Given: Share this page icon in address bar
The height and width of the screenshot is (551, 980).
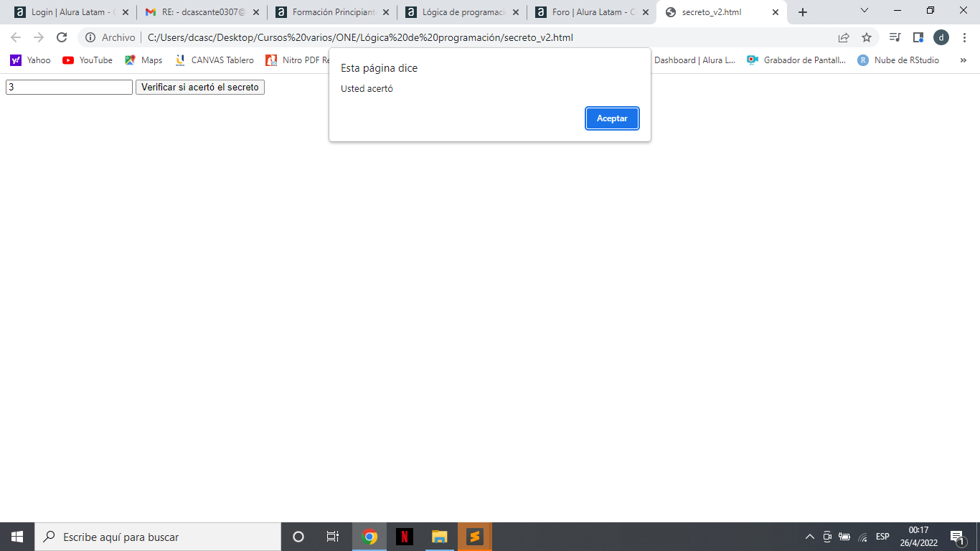Looking at the screenshot, I should coord(844,37).
